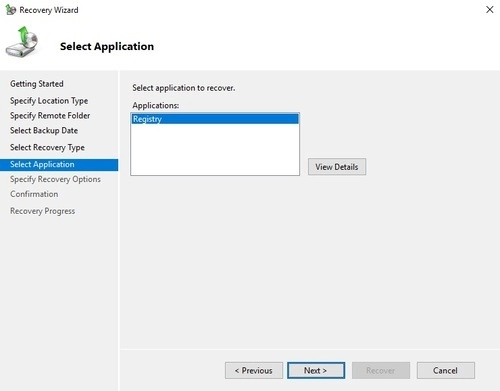Click the 'Recovery Wizard' window title
Screen dimensions: 500x391
tap(49, 10)
